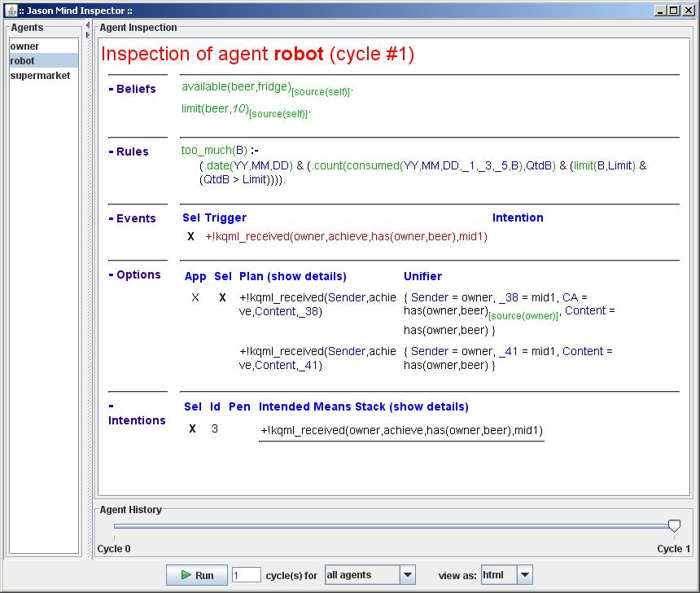Screen dimensions: 700x593
Task: Click the 'all agents' combo box text
Action: click(348, 575)
